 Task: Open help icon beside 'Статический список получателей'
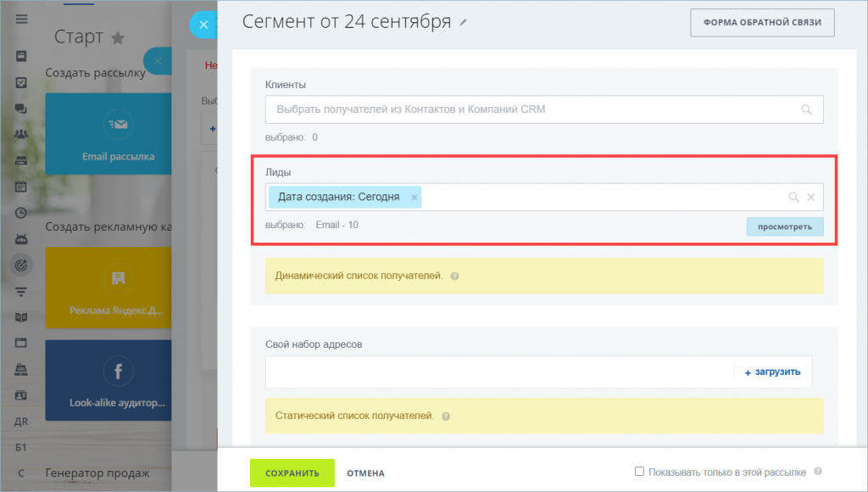[446, 417]
